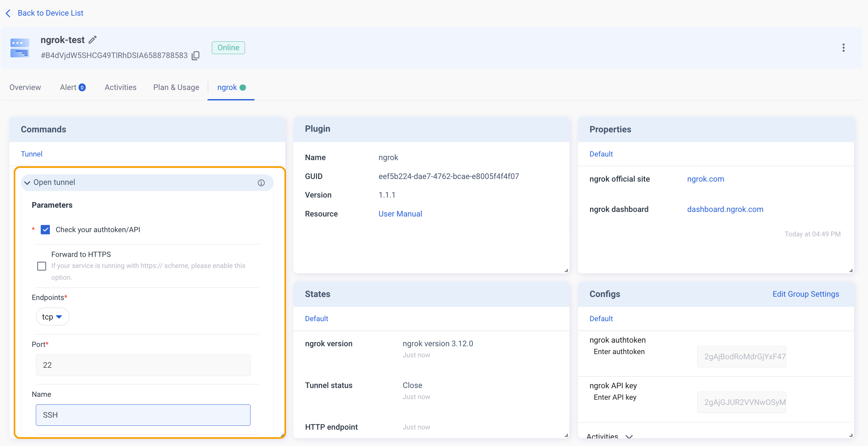
Task: Click the ngrok-test device icon
Action: (x=20, y=48)
